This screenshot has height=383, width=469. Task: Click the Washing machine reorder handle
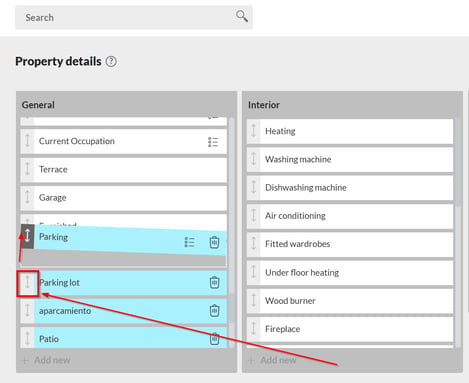(254, 160)
